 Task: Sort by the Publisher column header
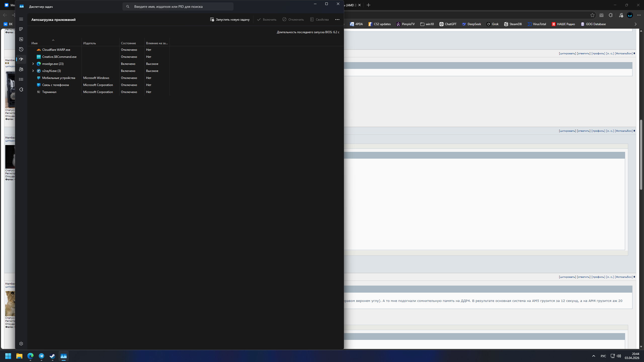[x=90, y=43]
